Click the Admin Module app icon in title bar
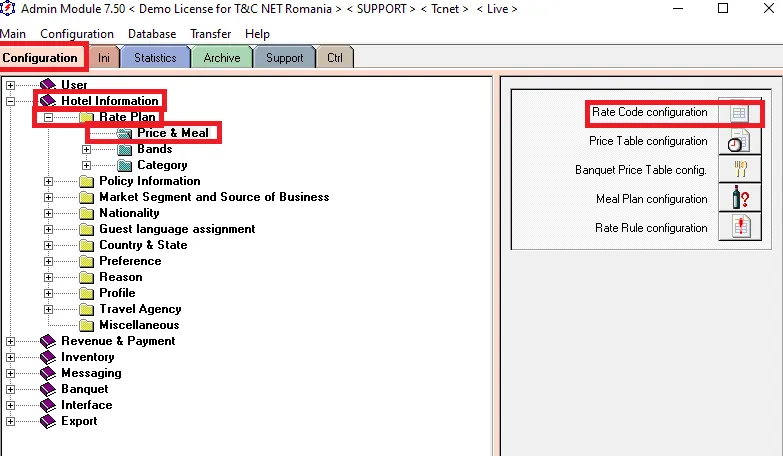The image size is (783, 456). click(7, 8)
